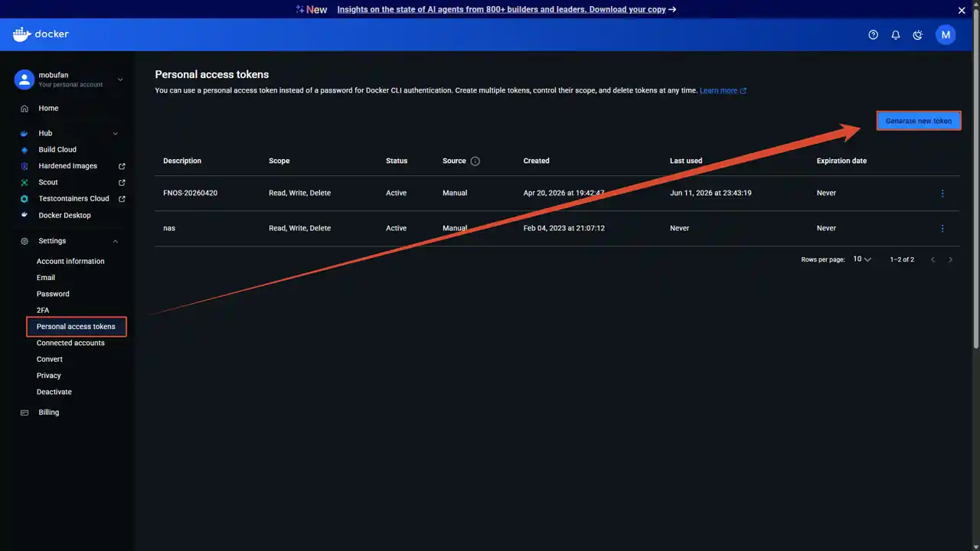Open Password settings
980x551 pixels.
coord(53,294)
